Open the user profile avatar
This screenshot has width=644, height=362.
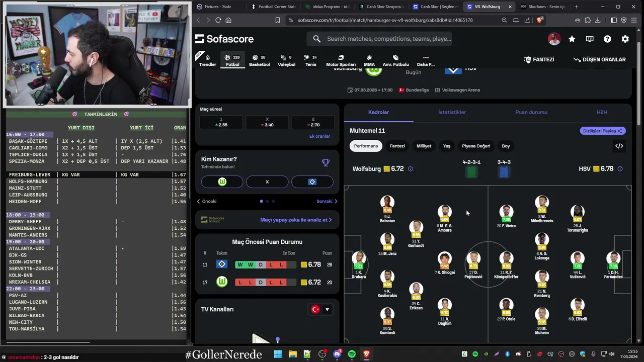pos(554,39)
